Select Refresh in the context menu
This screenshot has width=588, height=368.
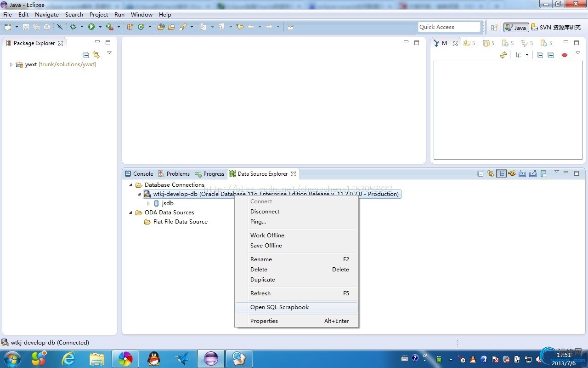296,293
